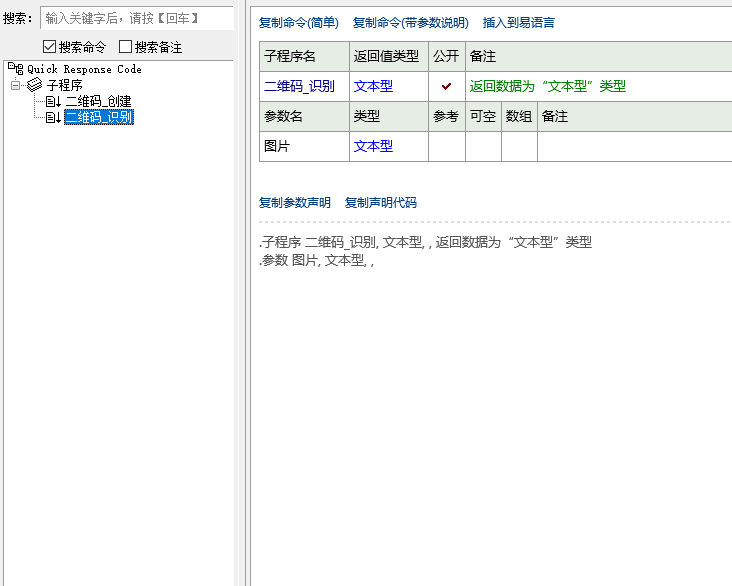Screen dimensions: 732x586
Task: Click the 公开 column header
Action: tap(446, 56)
